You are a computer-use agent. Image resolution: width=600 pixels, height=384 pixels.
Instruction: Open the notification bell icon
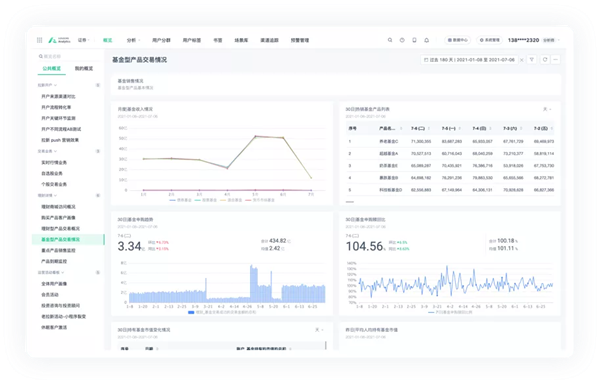[x=427, y=40]
